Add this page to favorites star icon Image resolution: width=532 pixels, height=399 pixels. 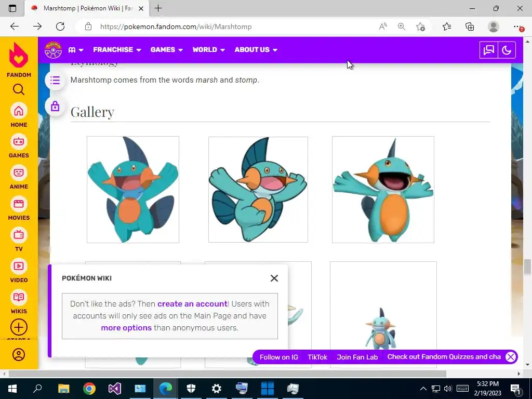coord(420,26)
